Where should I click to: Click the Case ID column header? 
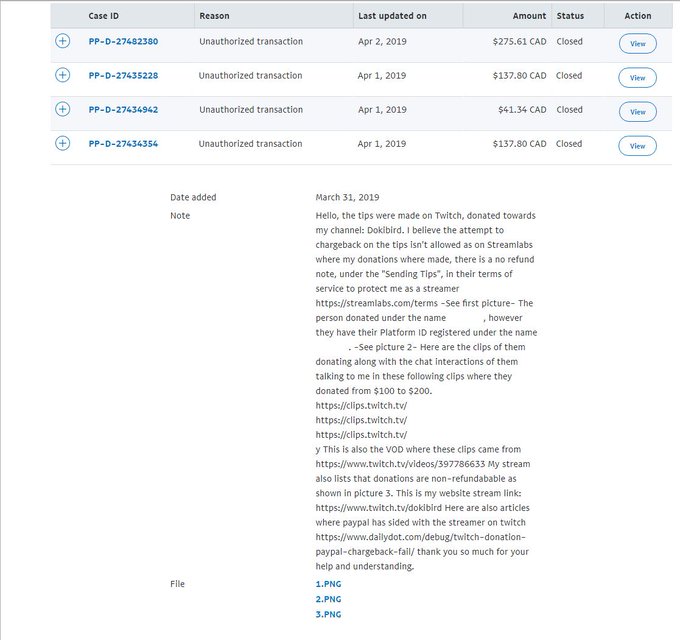103,16
